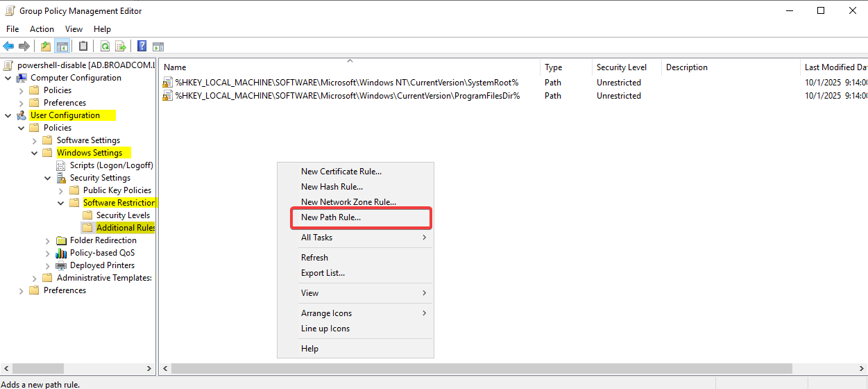The image size is (868, 389).
Task: Collapse the User Configuration tree node
Action: pos(8,115)
